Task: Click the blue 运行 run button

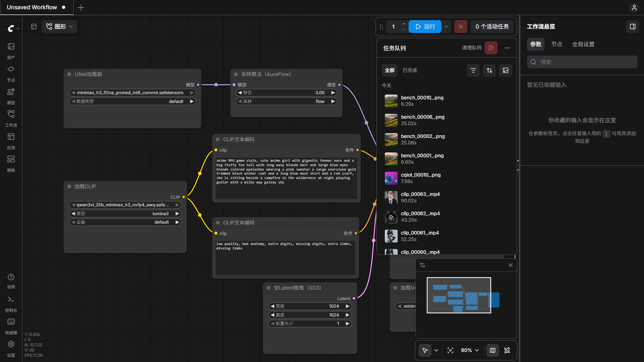Action: coord(425,27)
